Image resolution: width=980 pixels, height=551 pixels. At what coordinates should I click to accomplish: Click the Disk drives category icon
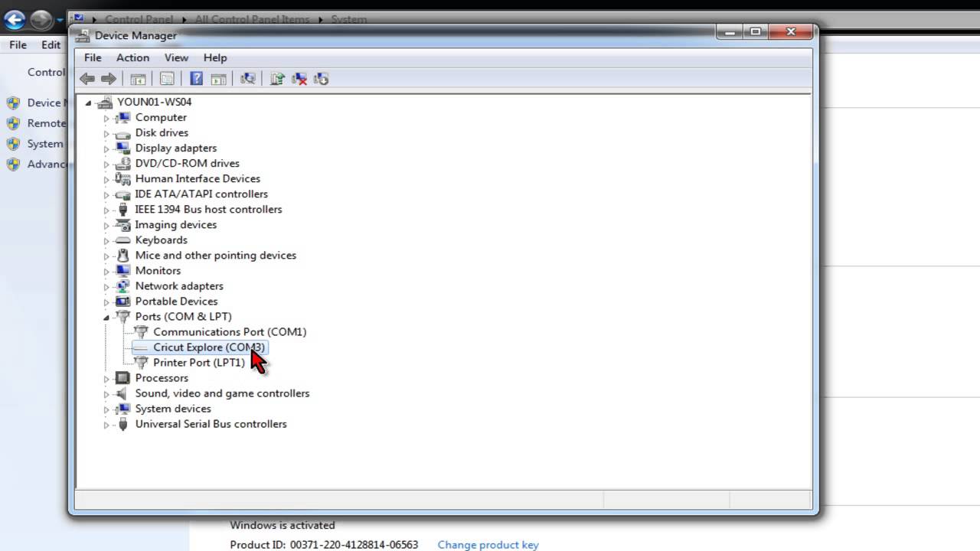(122, 133)
